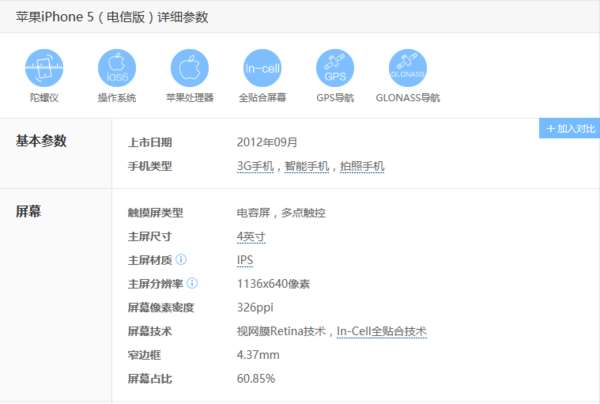This screenshot has height=404, width=600.
Task: Open the In-Cell全贴合技术 link
Action: pyautogui.click(x=382, y=331)
